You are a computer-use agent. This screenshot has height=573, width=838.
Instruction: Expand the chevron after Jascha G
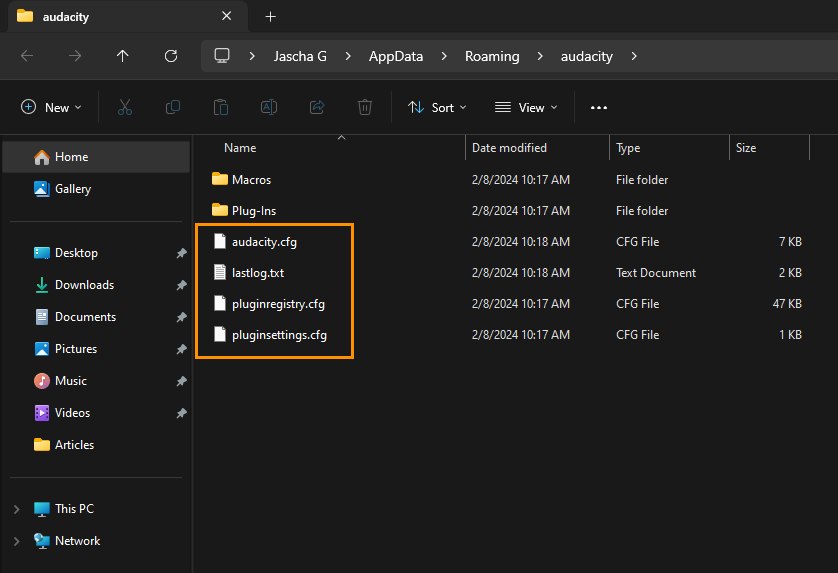(x=348, y=56)
